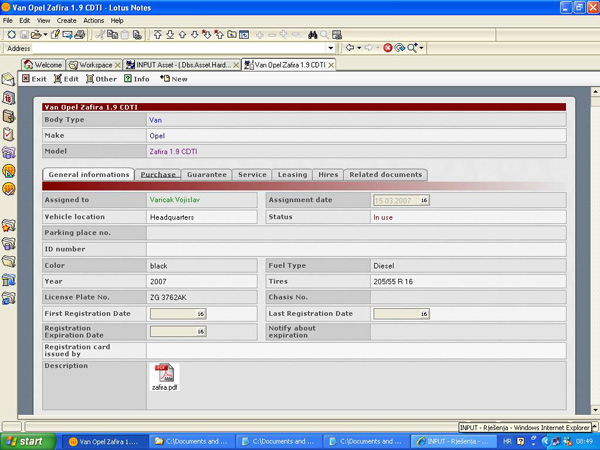This screenshot has width=600, height=450.
Task: Click the Info action button
Action: pyautogui.click(x=137, y=79)
